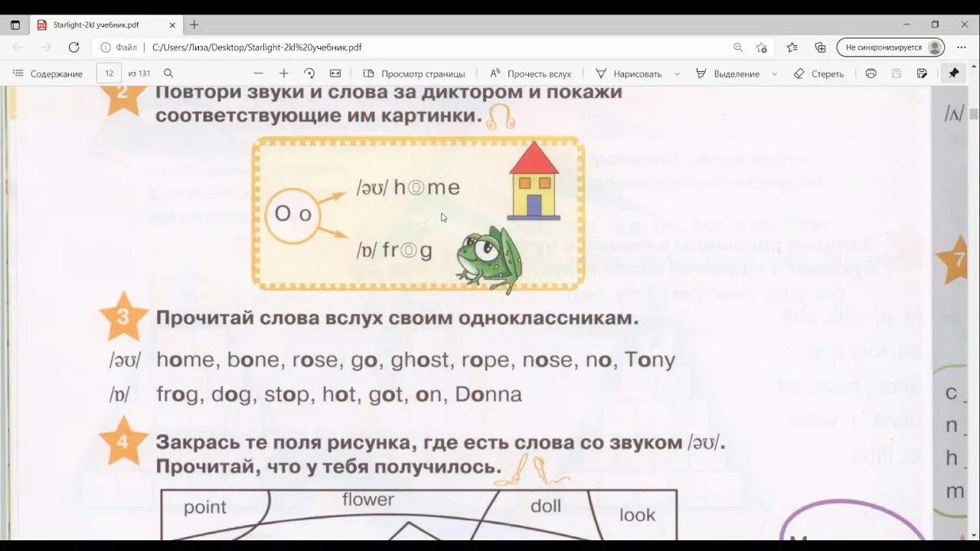The width and height of the screenshot is (980, 551).
Task: Expand the Выделение color dropdown arrow
Action: point(774,74)
